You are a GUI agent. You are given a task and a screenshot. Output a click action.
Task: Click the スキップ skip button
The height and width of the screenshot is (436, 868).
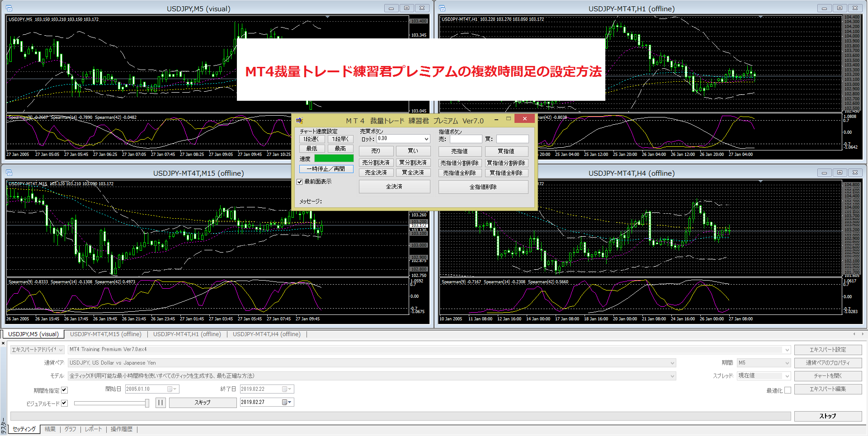[x=203, y=403]
